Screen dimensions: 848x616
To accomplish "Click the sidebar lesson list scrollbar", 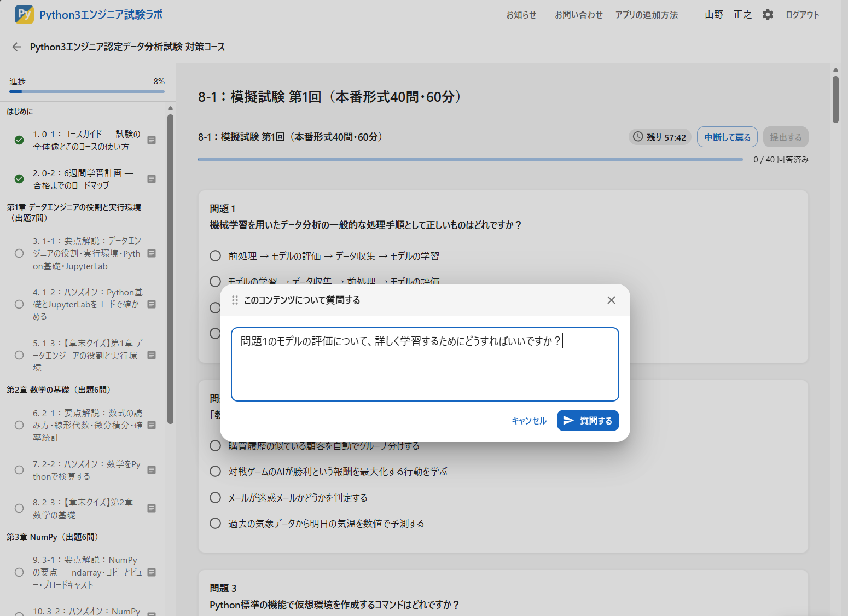I will point(170,268).
